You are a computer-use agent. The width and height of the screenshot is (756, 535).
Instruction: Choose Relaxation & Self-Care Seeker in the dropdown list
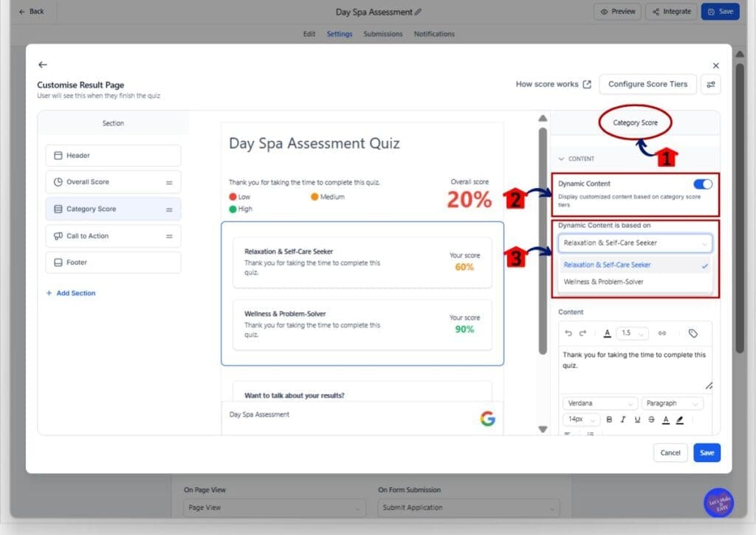click(x=635, y=265)
